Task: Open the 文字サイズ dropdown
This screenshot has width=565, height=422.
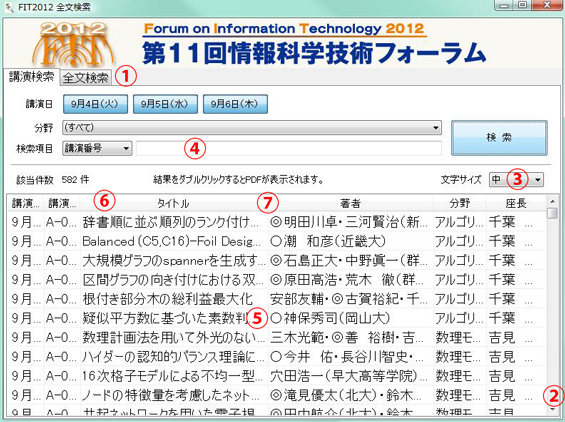Action: 516,179
